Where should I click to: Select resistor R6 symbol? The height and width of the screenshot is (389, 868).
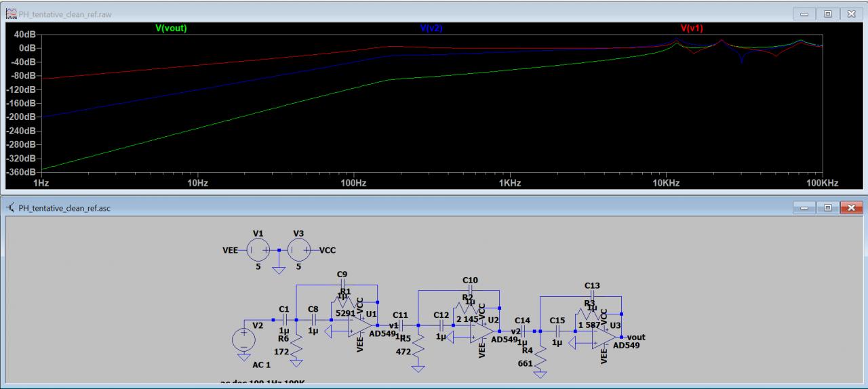[x=296, y=346]
